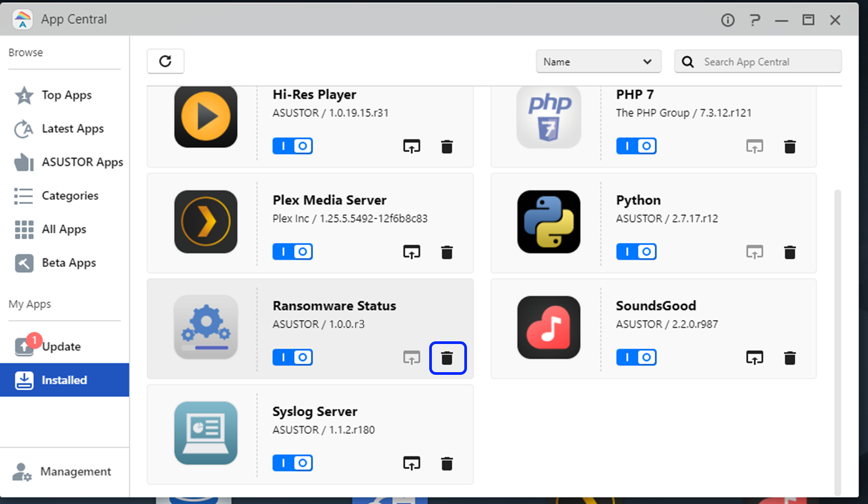This screenshot has height=504, width=868.
Task: Remove Ransomware Status with trash icon
Action: point(447,358)
